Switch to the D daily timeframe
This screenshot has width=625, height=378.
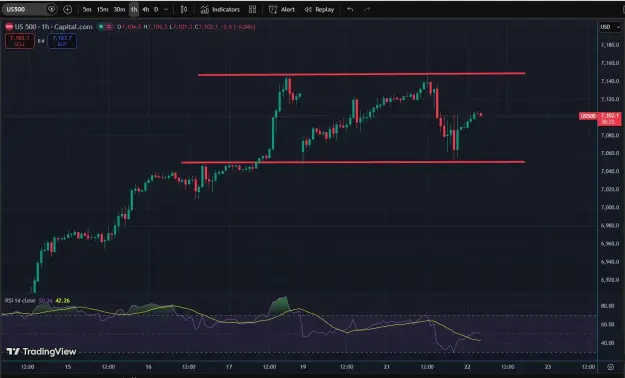pyautogui.click(x=156, y=9)
